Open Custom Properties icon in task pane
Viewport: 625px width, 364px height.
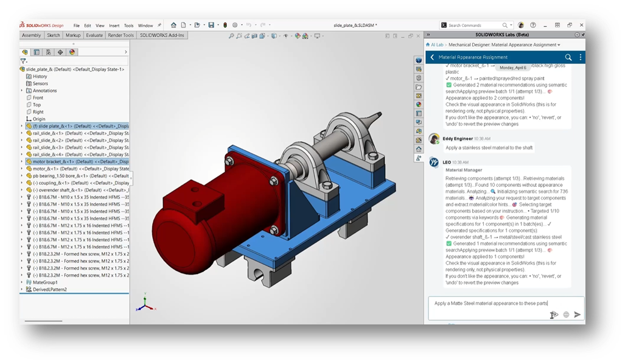click(x=419, y=114)
